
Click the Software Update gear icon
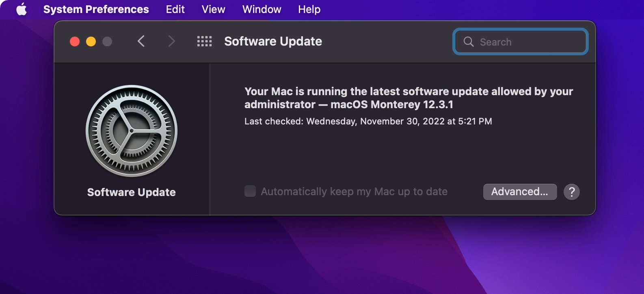[132, 131]
